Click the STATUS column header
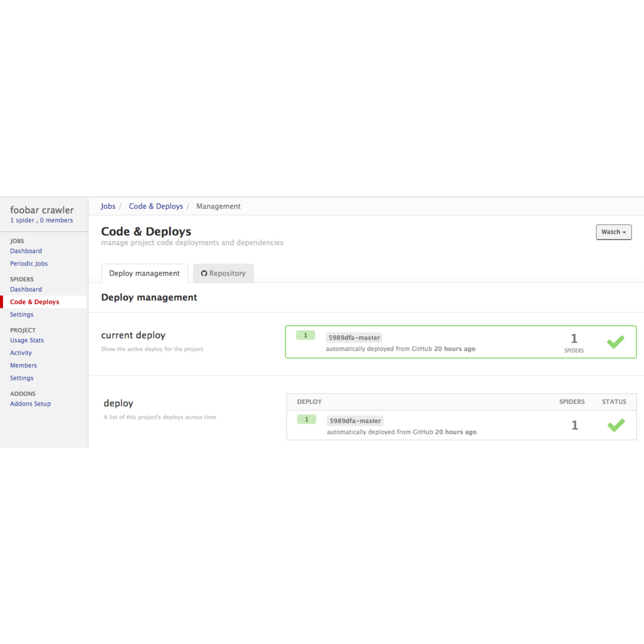Viewport: 644px width, 644px height. [x=614, y=401]
